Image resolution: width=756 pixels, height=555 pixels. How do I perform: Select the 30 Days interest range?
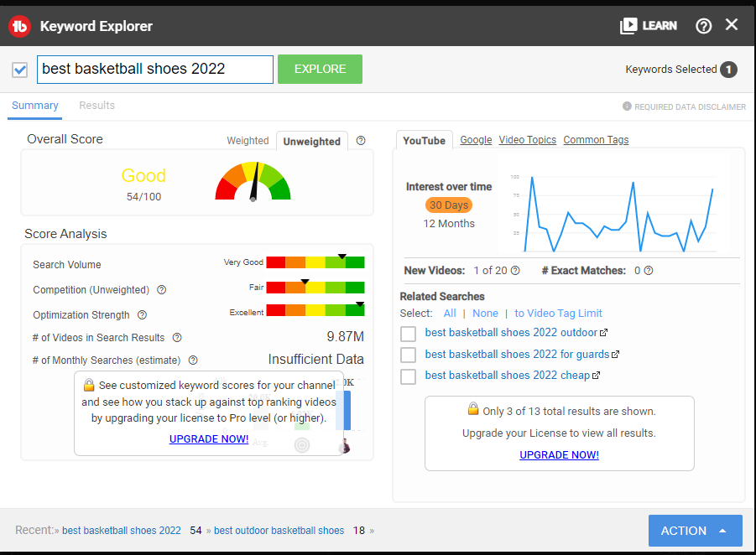point(449,205)
